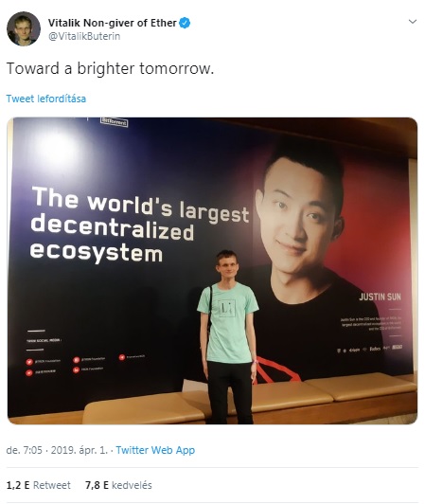425x504 pixels.
Task: Click the "JUSTIN SUN" name on the poster
Action: pos(380,297)
